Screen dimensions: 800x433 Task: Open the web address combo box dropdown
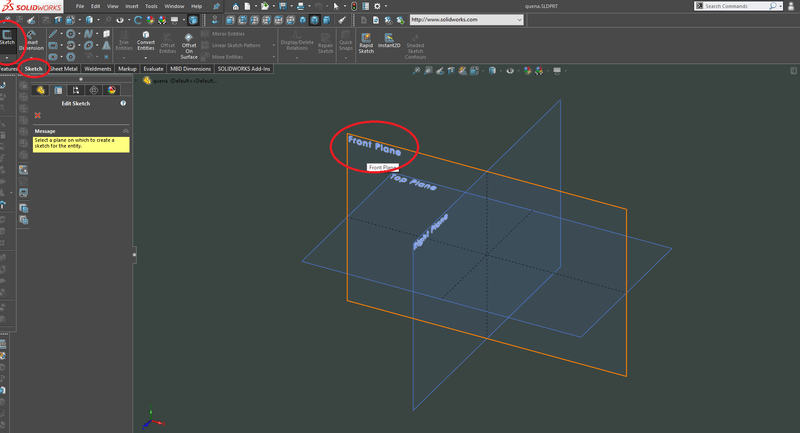(x=519, y=20)
